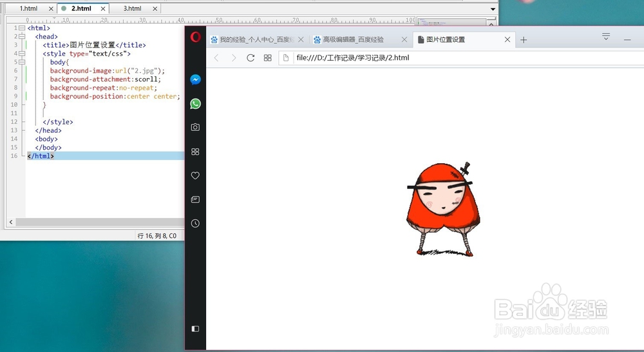Open the Opera menu logo
Image resolution: width=644 pixels, height=352 pixels.
[x=196, y=37]
